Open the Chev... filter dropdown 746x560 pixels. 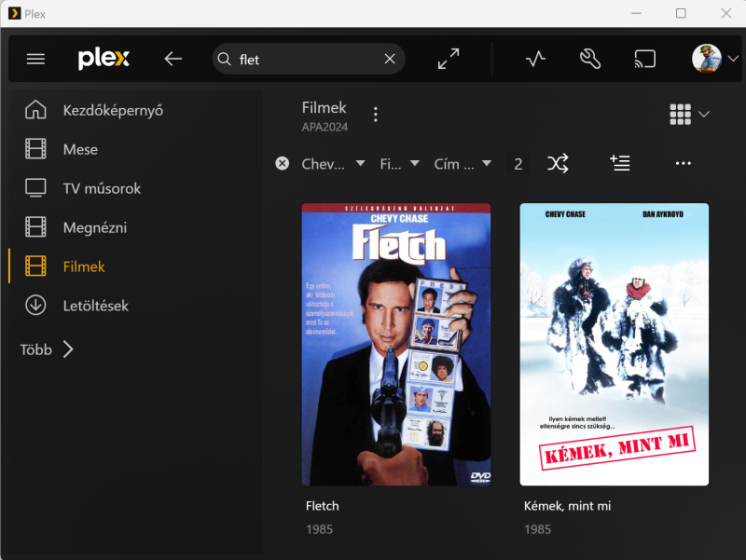click(333, 164)
